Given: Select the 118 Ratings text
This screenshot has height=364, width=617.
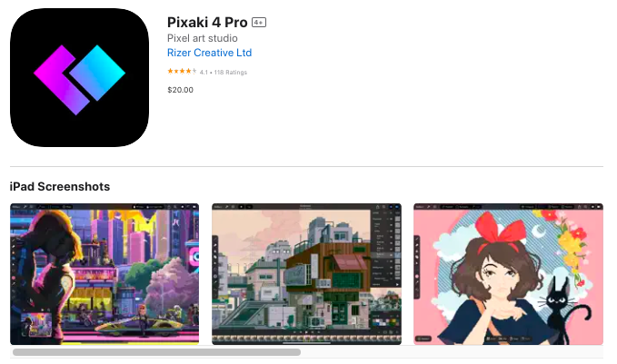Looking at the screenshot, I should coord(231,73).
